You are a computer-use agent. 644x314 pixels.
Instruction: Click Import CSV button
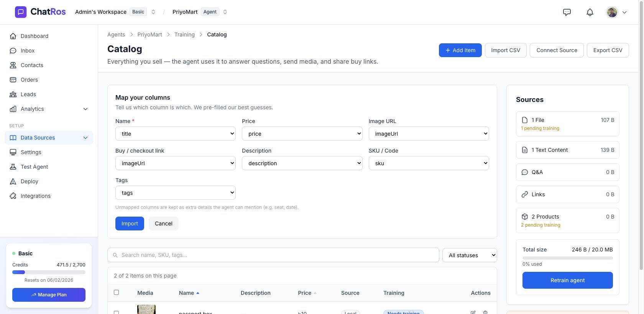pyautogui.click(x=506, y=50)
